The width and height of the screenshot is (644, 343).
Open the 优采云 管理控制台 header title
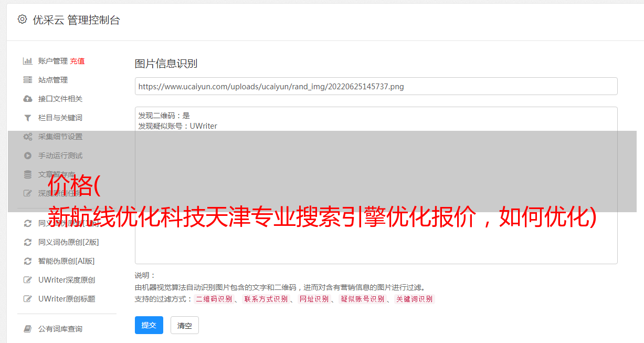tap(76, 20)
